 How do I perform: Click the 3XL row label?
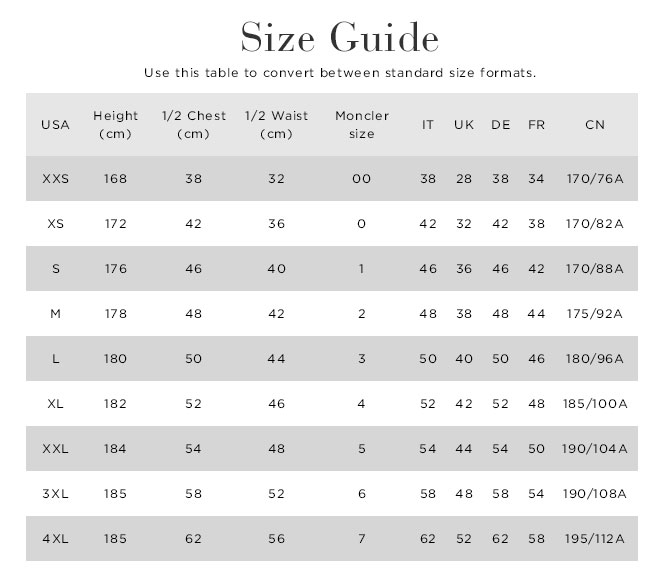55,494
